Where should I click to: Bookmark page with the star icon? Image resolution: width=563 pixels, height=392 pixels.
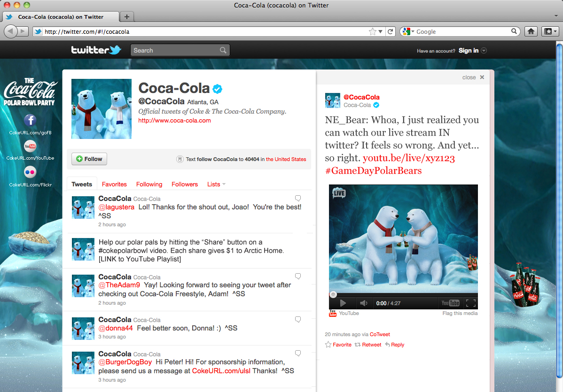tap(372, 31)
